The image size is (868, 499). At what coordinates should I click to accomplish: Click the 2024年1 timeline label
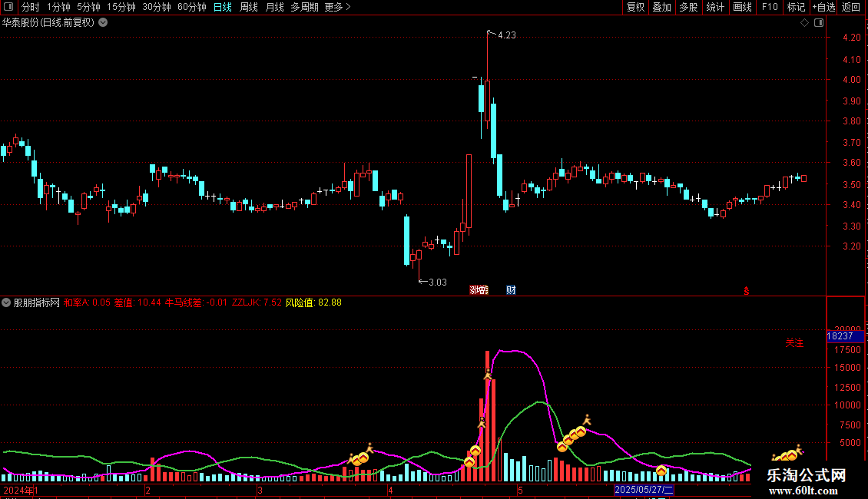click(21, 490)
